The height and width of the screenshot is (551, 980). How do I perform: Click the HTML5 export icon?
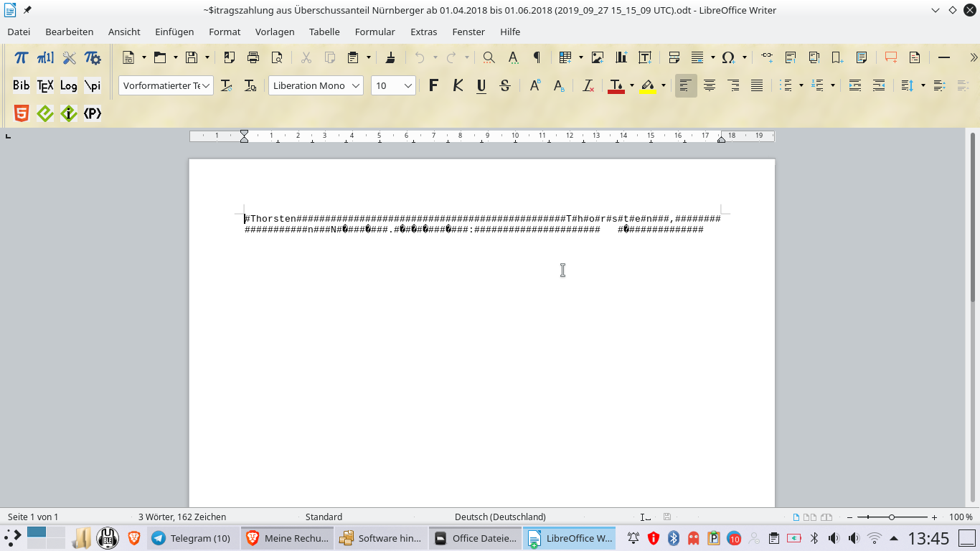tap(22, 113)
